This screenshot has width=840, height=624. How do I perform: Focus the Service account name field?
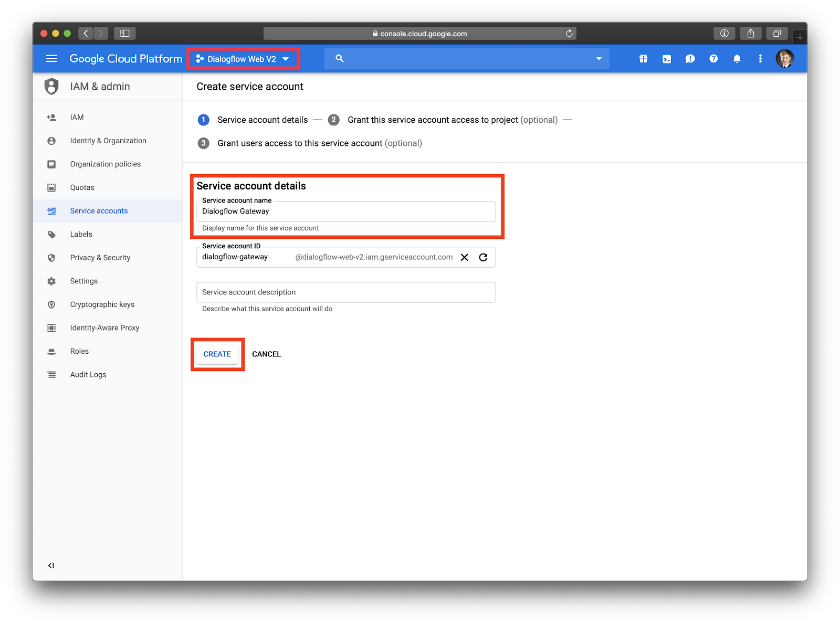(x=346, y=211)
